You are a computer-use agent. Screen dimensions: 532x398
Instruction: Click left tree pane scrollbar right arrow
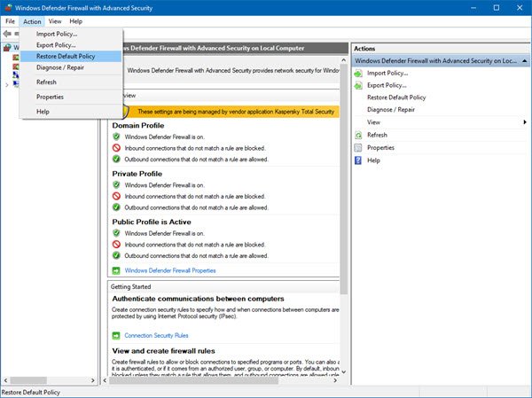(92, 380)
